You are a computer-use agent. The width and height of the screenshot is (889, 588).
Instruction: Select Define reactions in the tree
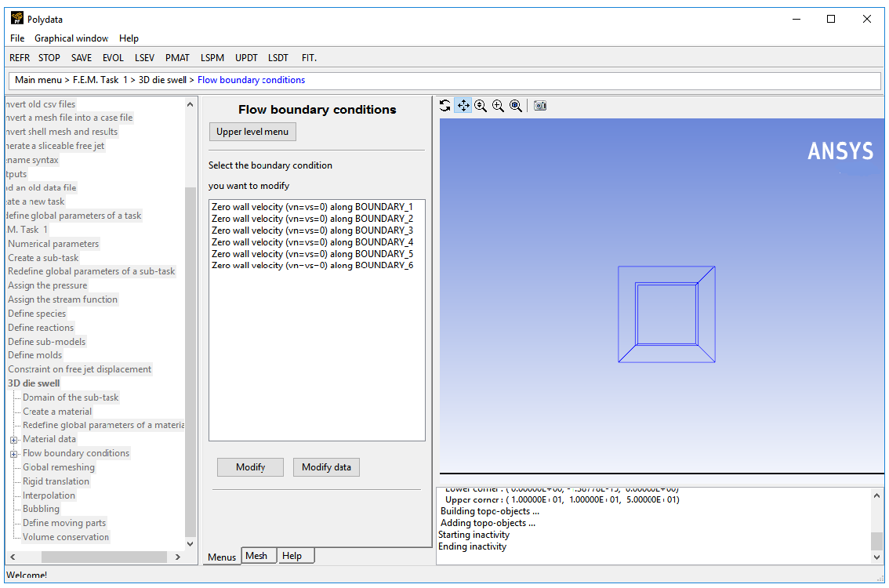tap(41, 328)
